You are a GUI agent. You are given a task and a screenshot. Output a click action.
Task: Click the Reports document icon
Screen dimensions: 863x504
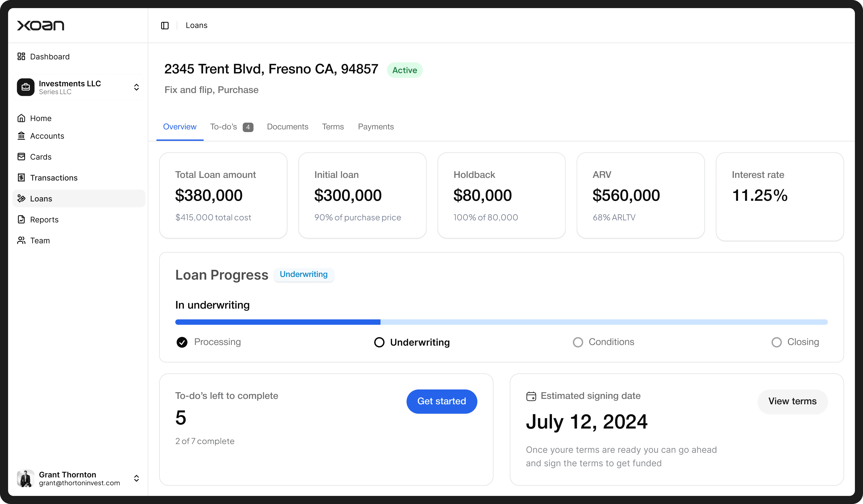(21, 220)
